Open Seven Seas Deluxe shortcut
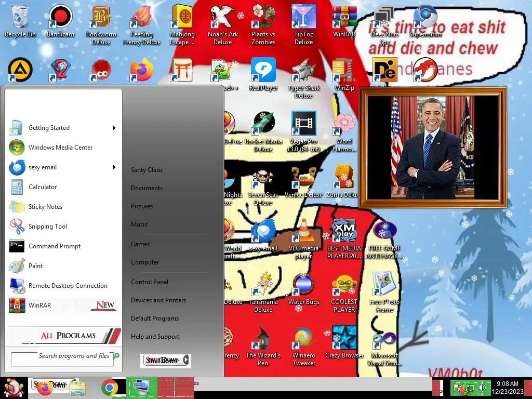The height and width of the screenshot is (399, 532). (263, 186)
